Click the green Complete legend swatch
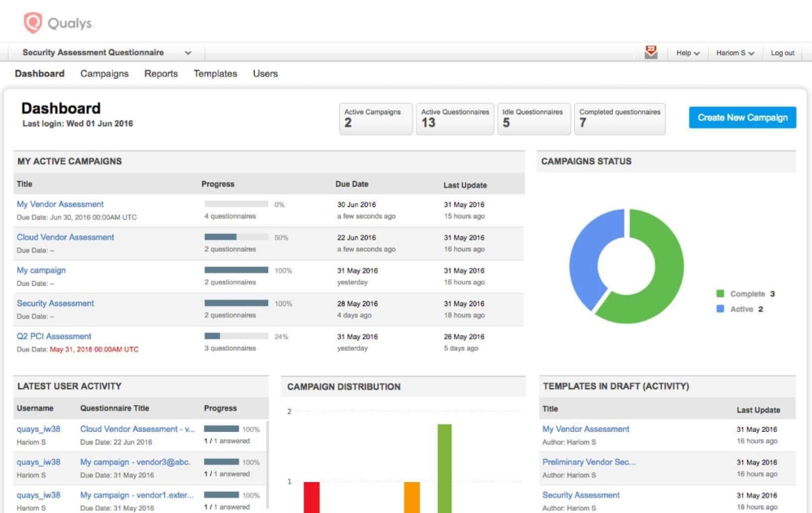This screenshot has width=812, height=513. pyautogui.click(x=719, y=294)
